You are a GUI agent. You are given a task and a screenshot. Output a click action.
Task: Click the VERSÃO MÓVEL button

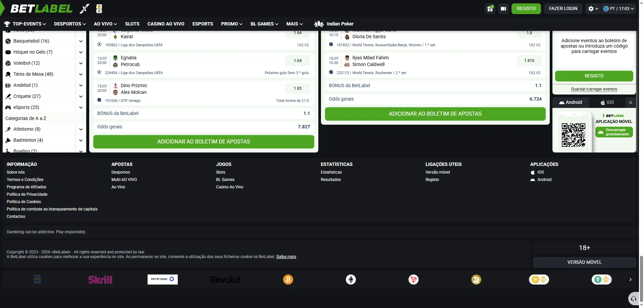[x=584, y=262]
